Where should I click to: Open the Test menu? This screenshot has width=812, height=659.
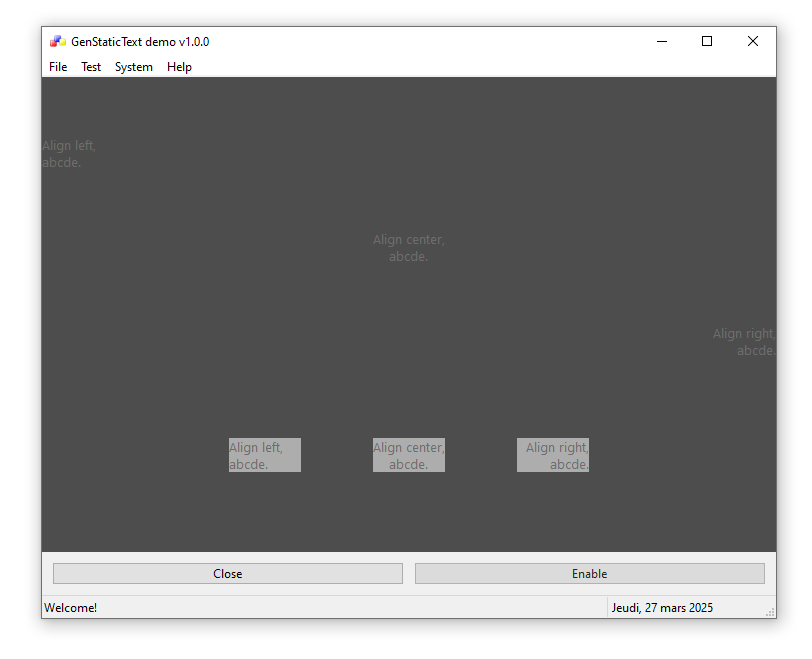[x=91, y=67]
